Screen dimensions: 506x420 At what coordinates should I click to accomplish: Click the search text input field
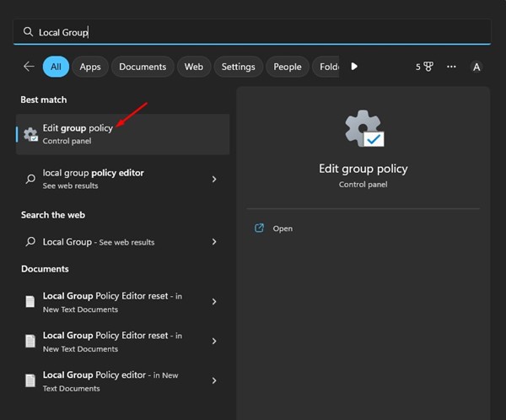pyautogui.click(x=253, y=32)
